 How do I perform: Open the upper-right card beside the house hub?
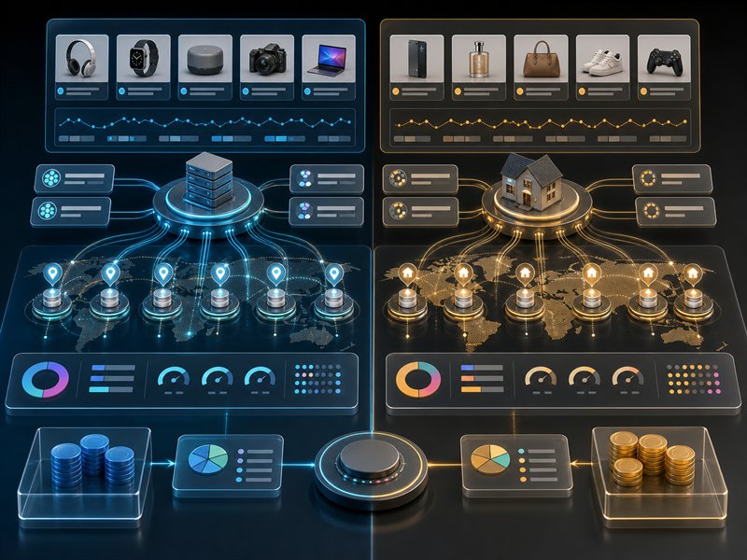click(672, 178)
